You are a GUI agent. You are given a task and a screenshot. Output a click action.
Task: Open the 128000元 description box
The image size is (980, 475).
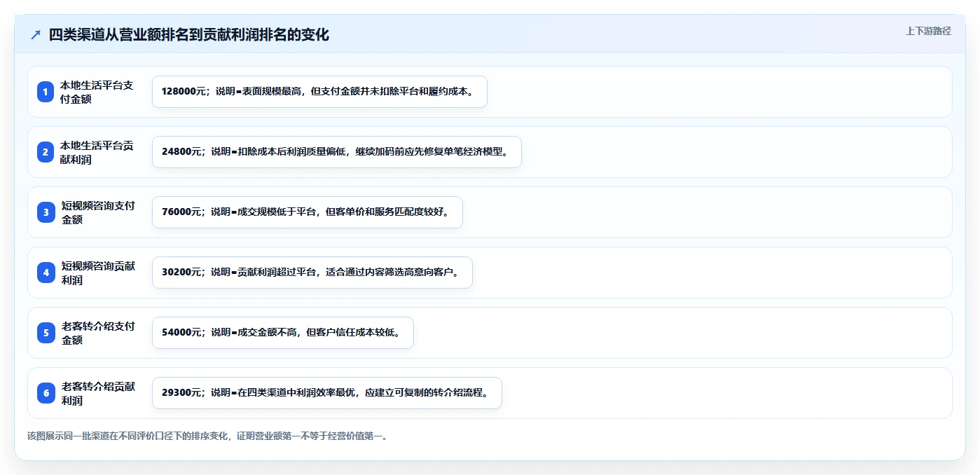click(x=319, y=92)
